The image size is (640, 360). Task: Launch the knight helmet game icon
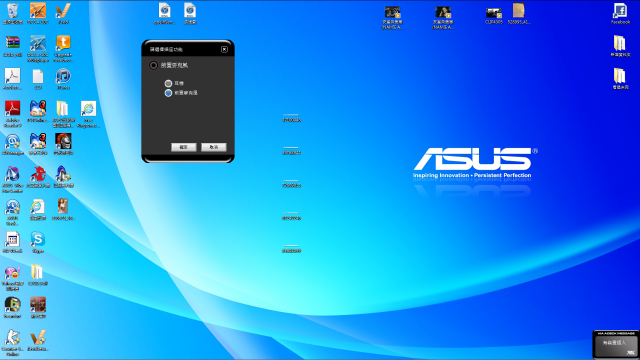[x=63, y=142]
